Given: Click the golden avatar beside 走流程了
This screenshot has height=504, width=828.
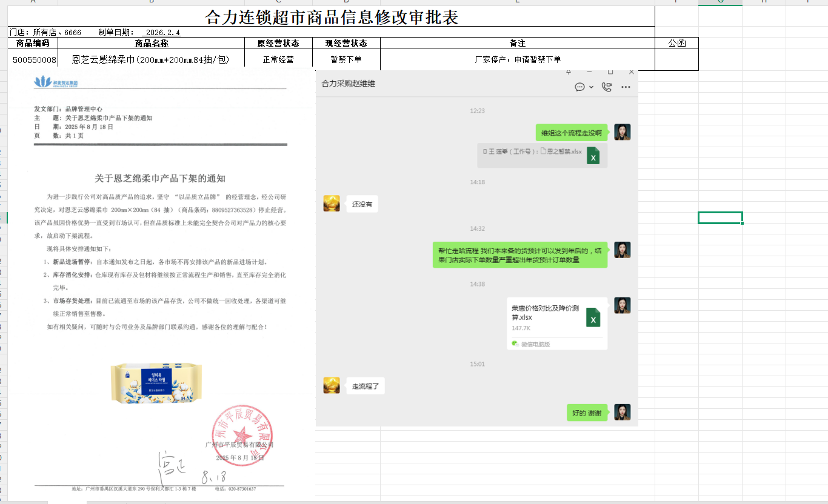Looking at the screenshot, I should pos(332,385).
